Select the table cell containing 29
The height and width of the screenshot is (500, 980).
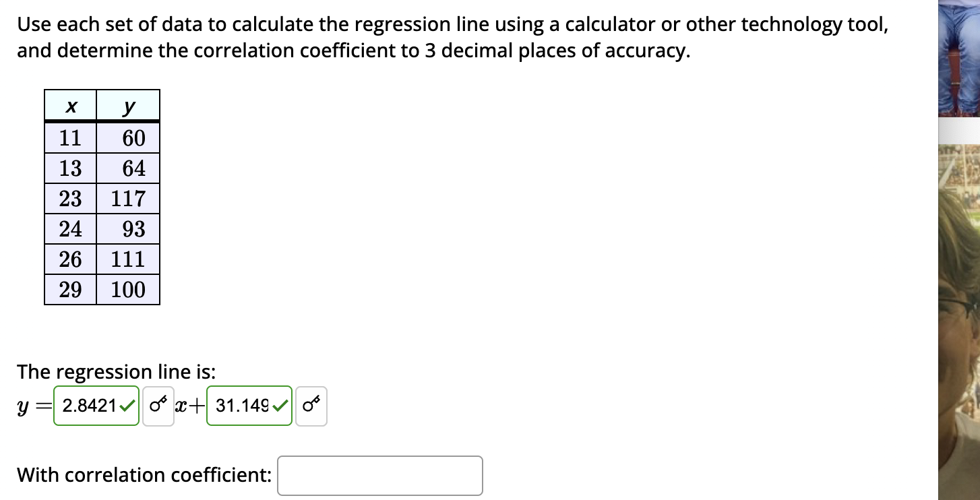click(x=70, y=289)
